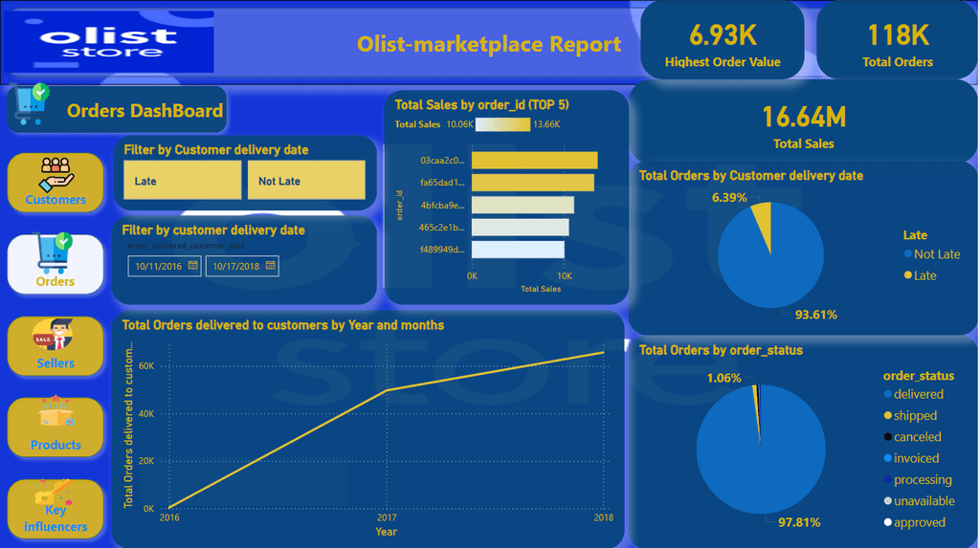Image resolution: width=980 pixels, height=548 pixels.
Task: Open calendar picker for start date
Action: [193, 266]
